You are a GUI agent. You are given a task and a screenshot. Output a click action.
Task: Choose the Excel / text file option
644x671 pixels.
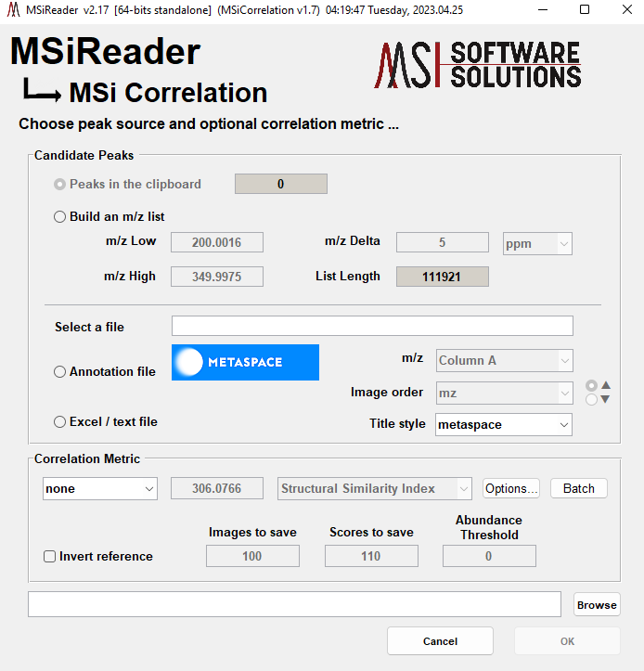point(60,422)
